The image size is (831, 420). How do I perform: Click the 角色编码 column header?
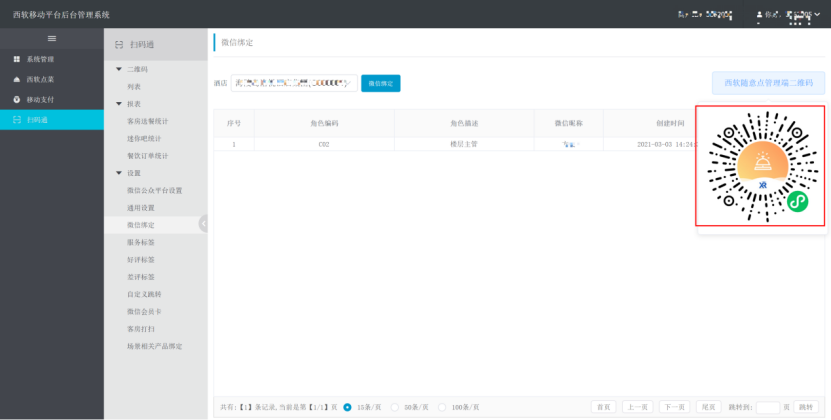click(324, 123)
